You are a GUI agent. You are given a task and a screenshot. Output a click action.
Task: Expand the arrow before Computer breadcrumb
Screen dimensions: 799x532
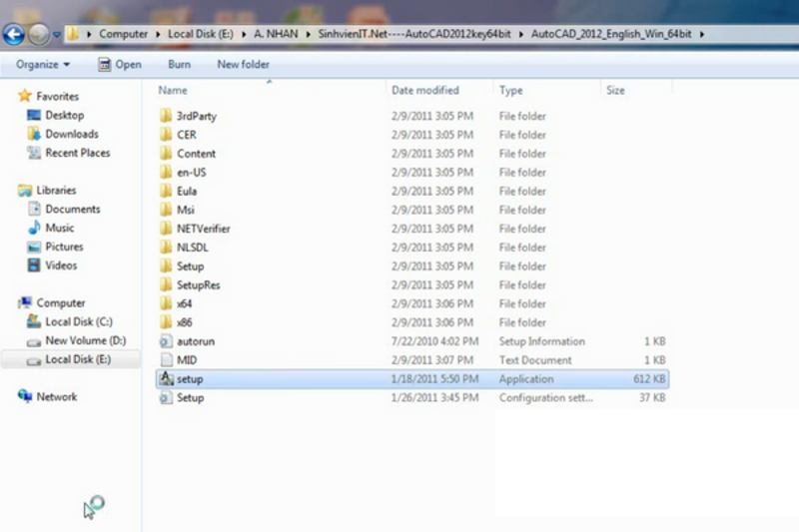coord(89,35)
